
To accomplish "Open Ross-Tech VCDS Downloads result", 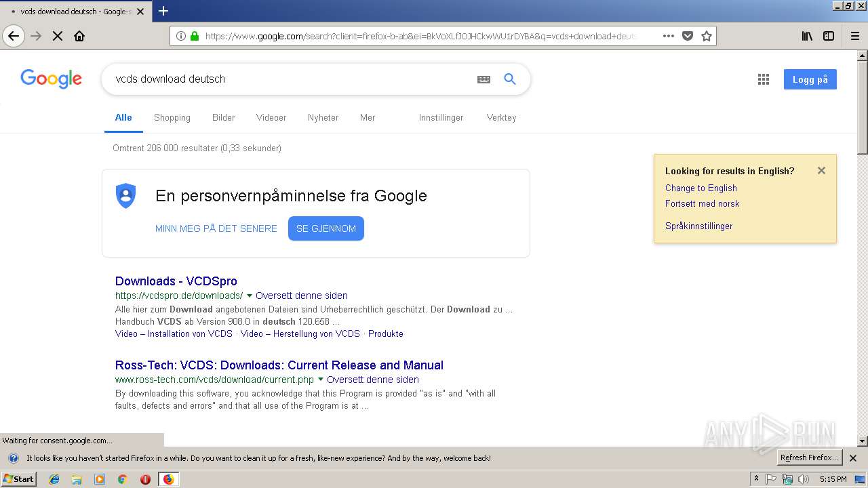I will (279, 365).
